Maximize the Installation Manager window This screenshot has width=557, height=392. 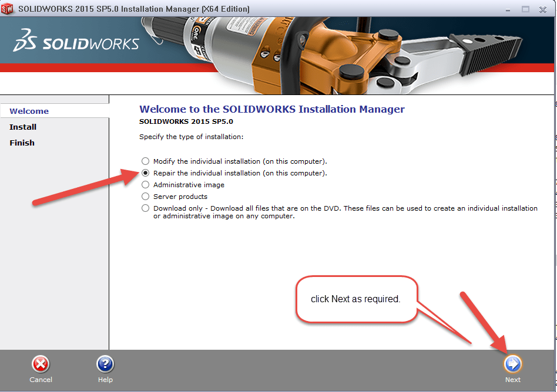pos(525,9)
